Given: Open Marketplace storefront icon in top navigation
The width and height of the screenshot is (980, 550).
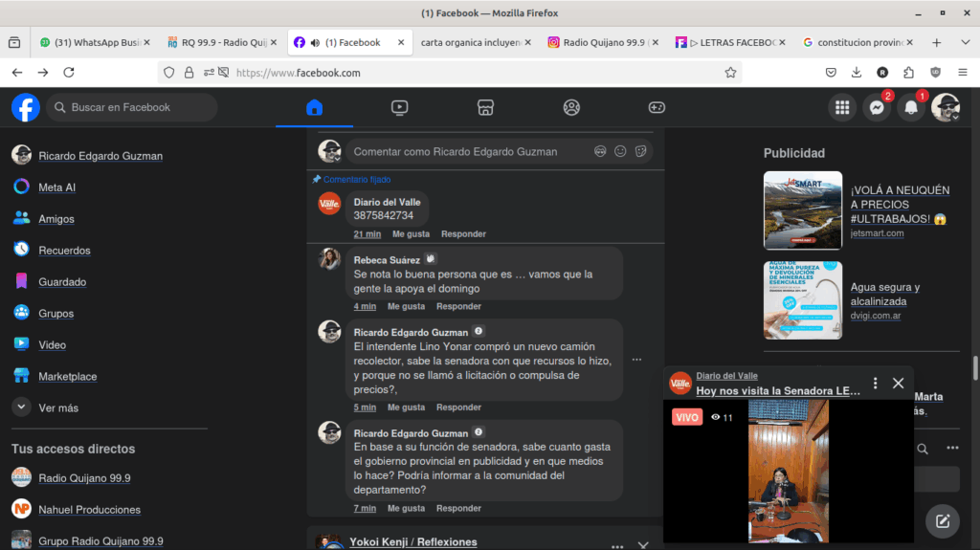Looking at the screenshot, I should click(485, 108).
